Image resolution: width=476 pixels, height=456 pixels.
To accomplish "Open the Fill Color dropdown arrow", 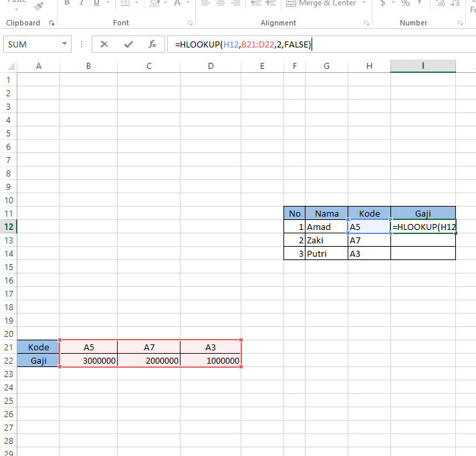I will (165, 3).
